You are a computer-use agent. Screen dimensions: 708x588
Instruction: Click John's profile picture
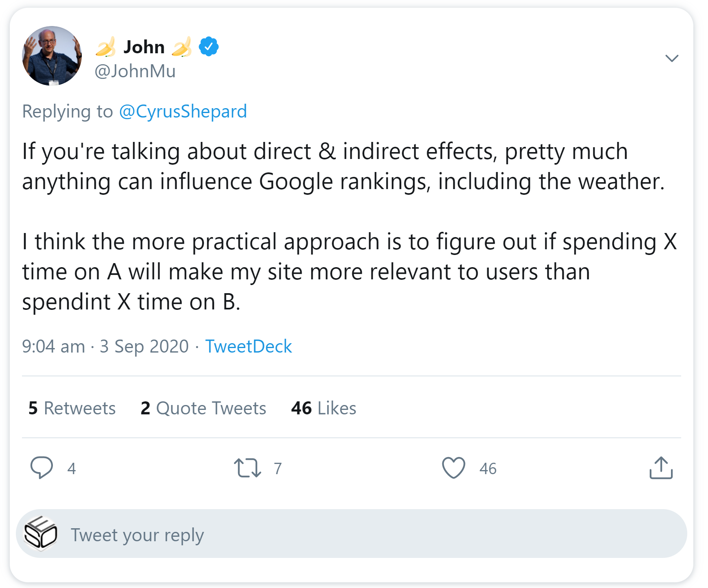[51, 57]
